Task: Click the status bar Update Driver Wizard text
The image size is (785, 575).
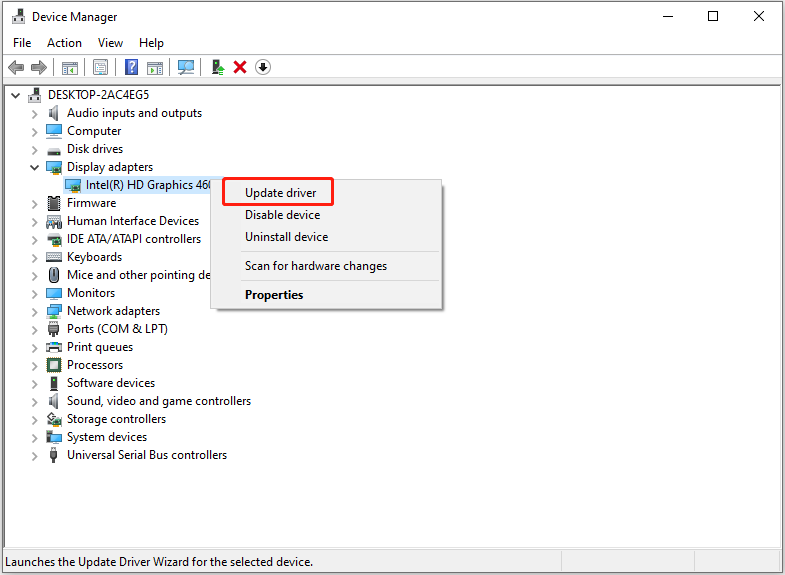Action: (x=159, y=562)
